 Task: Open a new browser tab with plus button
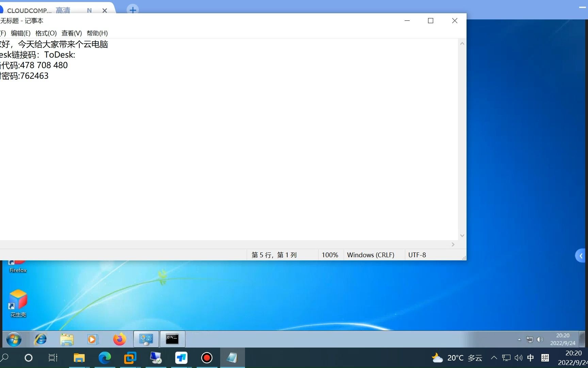click(133, 10)
